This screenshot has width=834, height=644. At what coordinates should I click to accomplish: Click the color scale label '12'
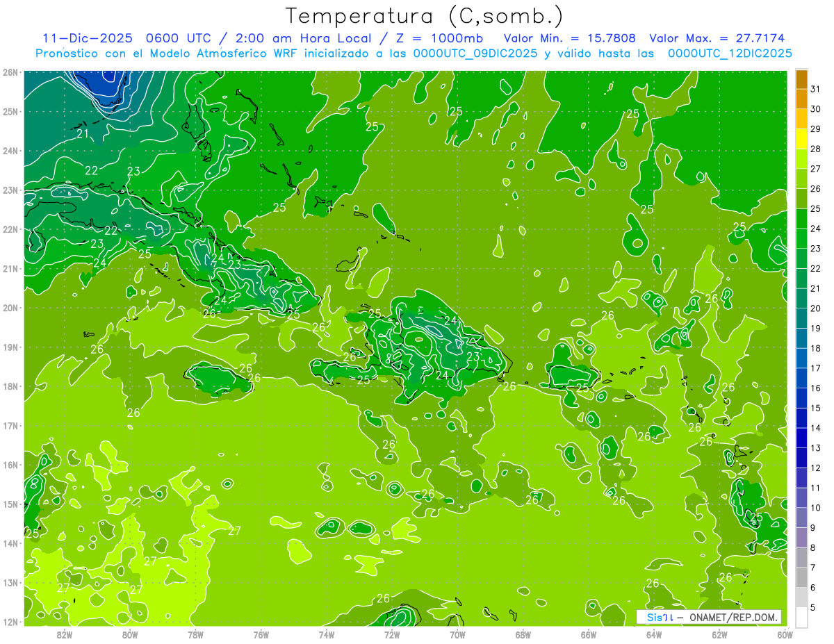(x=816, y=468)
